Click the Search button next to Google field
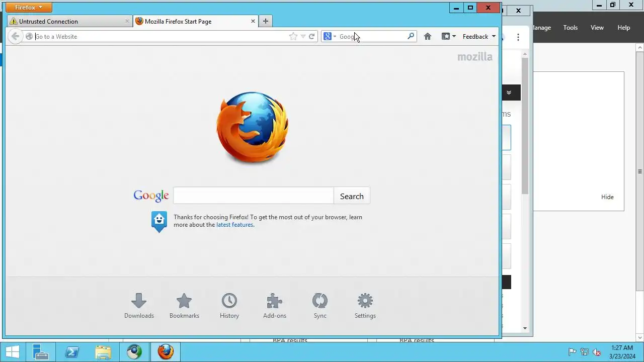The height and width of the screenshot is (362, 644). (x=352, y=196)
